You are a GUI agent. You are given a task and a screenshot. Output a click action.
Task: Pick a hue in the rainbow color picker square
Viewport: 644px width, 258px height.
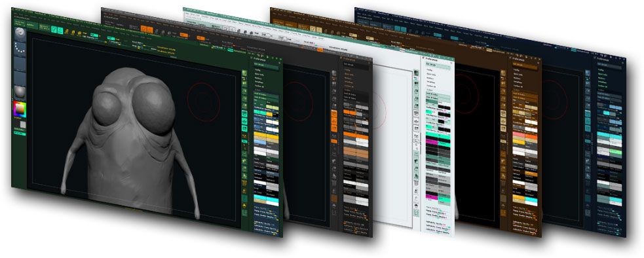pos(20,109)
